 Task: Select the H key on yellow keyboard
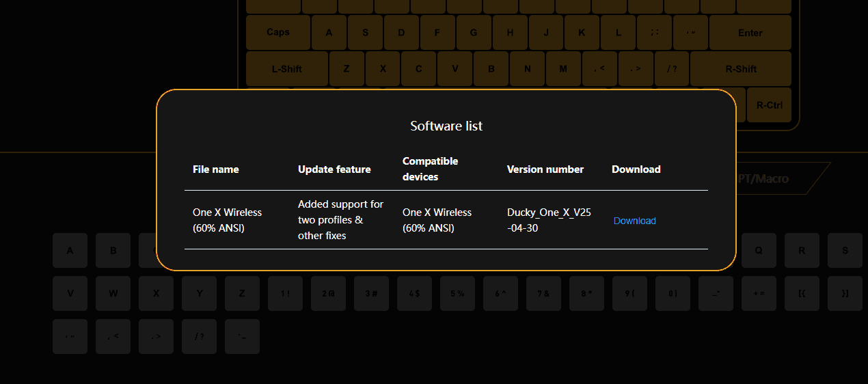coord(510,32)
